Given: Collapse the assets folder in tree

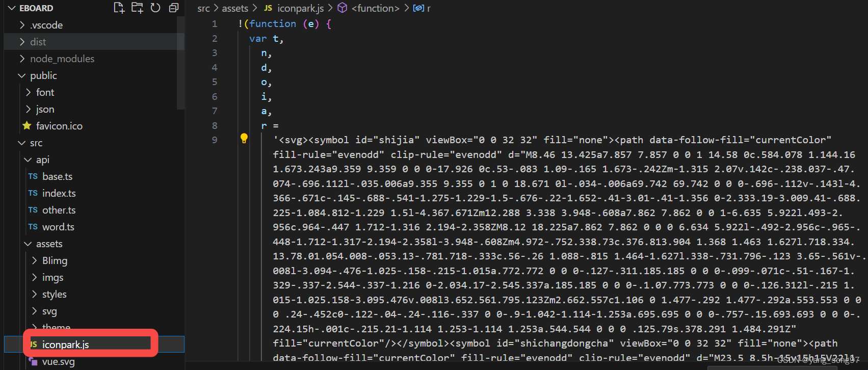Looking at the screenshot, I should [28, 244].
